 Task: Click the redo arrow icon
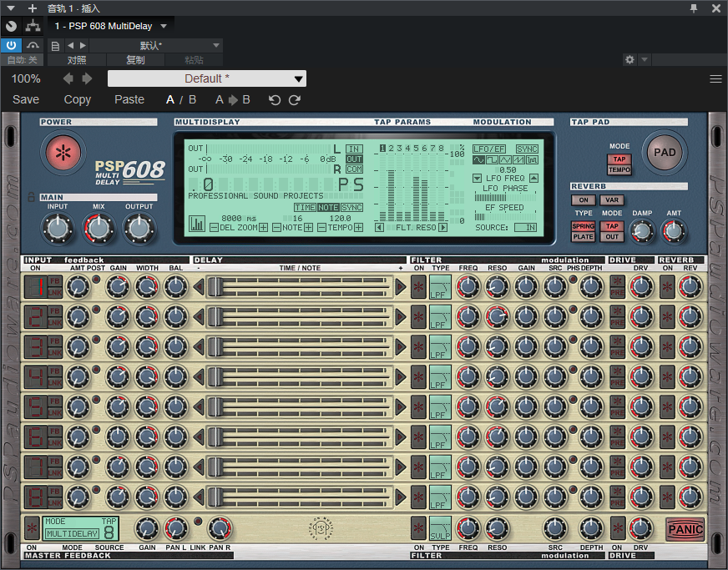tap(295, 100)
